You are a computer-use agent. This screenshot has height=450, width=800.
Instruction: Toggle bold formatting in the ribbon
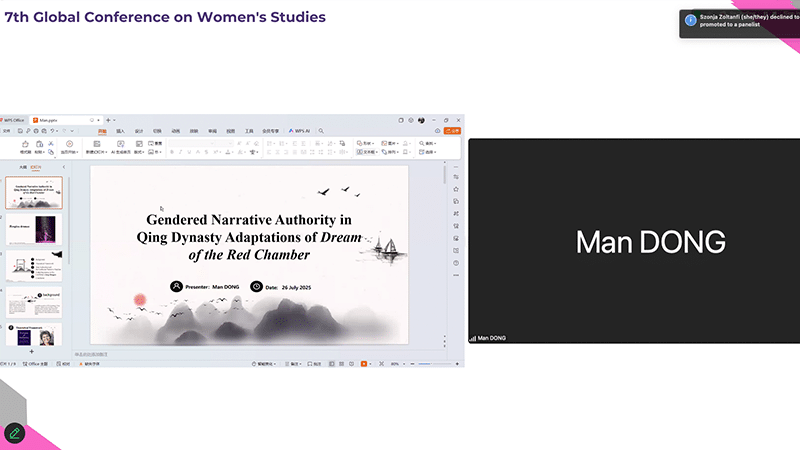pyautogui.click(x=172, y=152)
